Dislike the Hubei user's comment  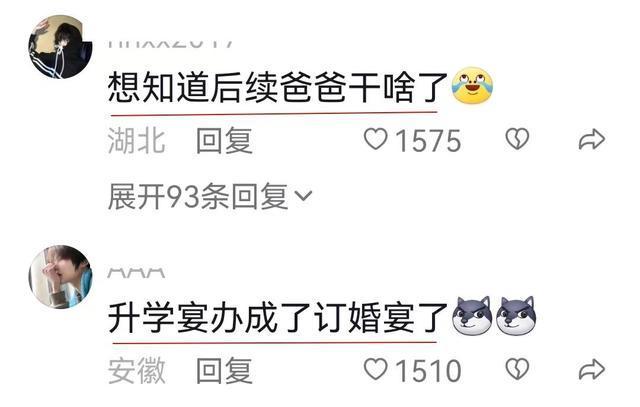point(517,139)
